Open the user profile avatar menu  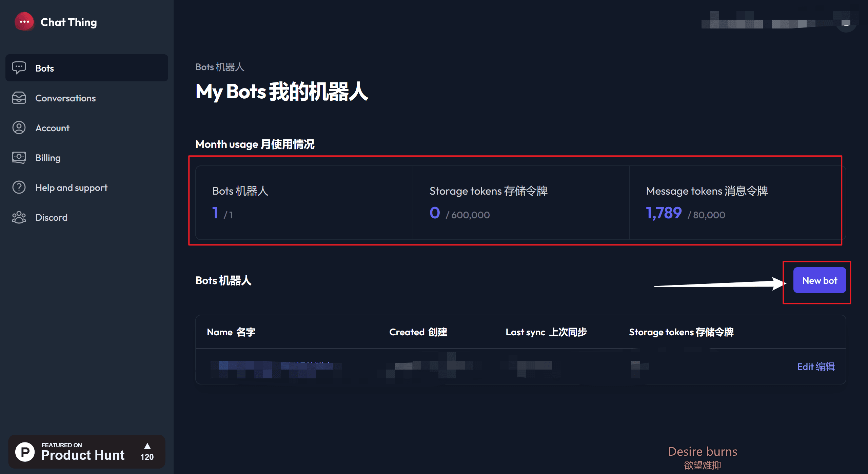click(846, 22)
